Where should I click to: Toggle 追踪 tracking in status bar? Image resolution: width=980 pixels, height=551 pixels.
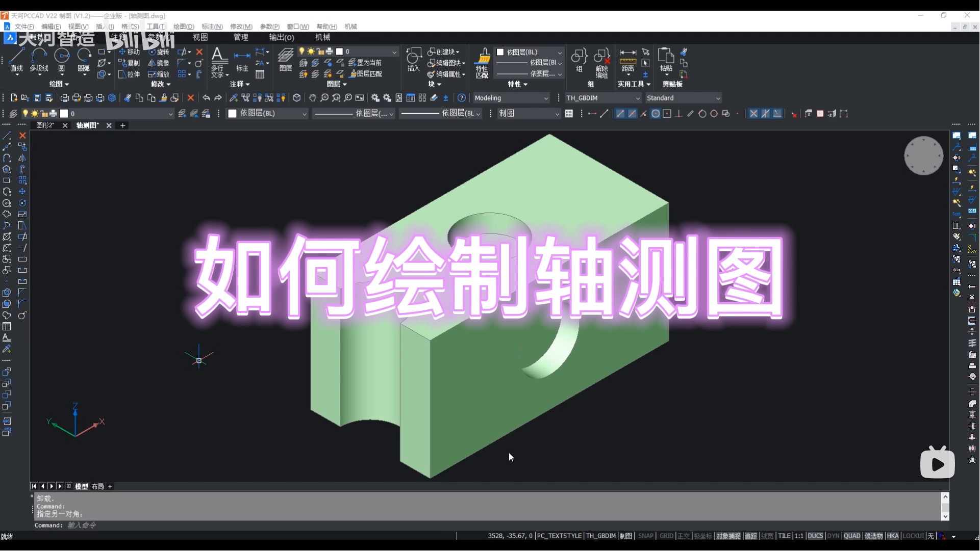click(751, 536)
